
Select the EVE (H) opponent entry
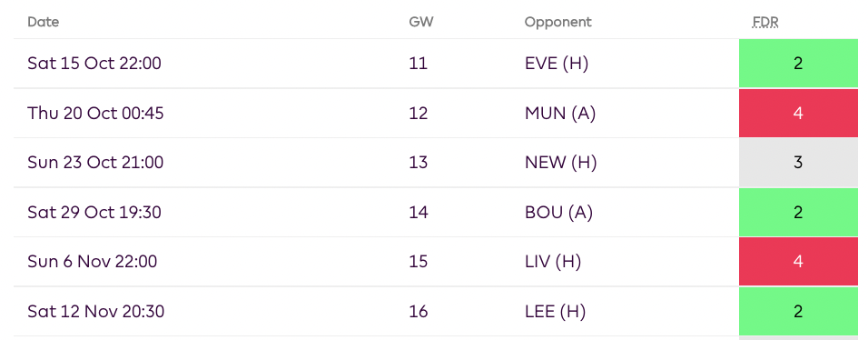(x=557, y=64)
